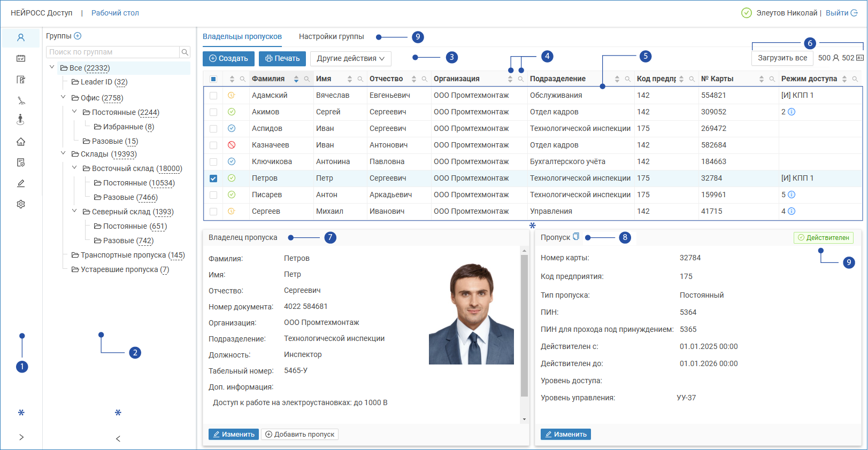The height and width of the screenshot is (450, 868).
Task: Collapse the Склады tree node
Action: 63,153
